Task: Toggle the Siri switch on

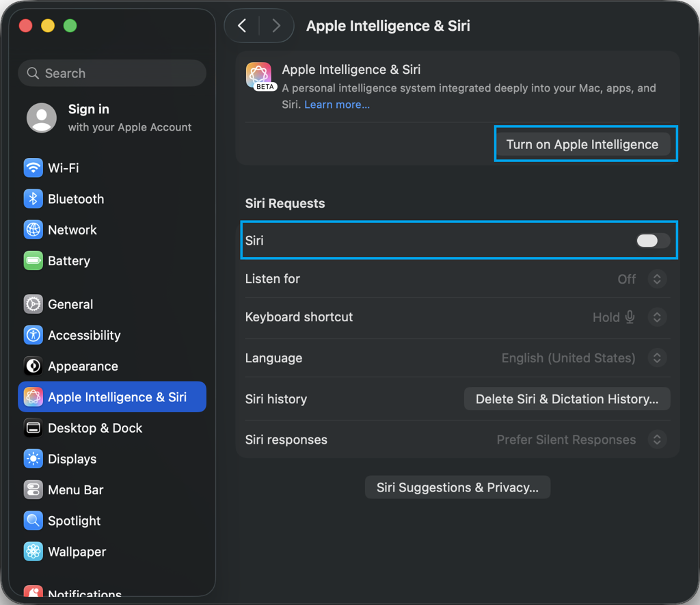Action: pyautogui.click(x=653, y=241)
